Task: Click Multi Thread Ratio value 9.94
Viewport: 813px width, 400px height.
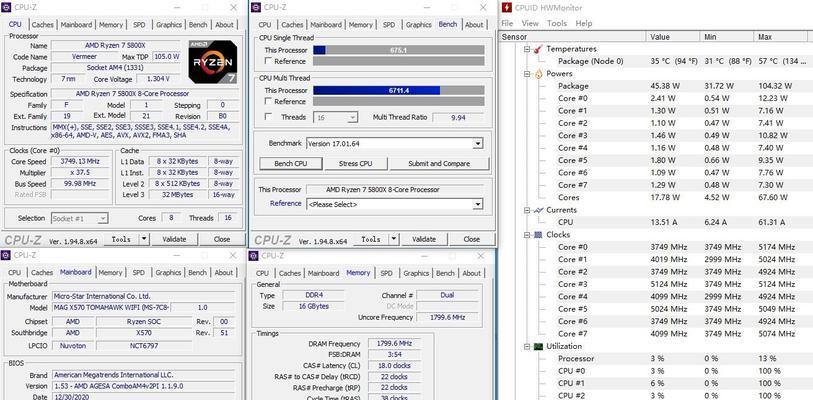Action: tap(458, 118)
